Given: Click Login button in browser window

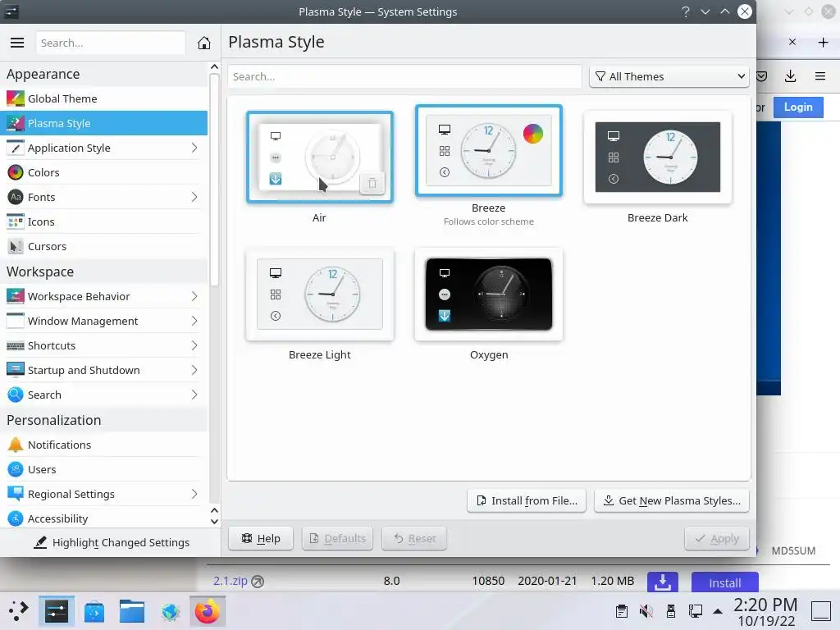Looking at the screenshot, I should tap(798, 107).
